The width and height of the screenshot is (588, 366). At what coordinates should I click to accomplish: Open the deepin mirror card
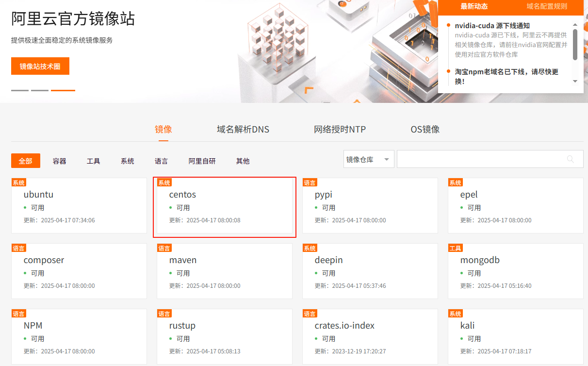pos(370,271)
